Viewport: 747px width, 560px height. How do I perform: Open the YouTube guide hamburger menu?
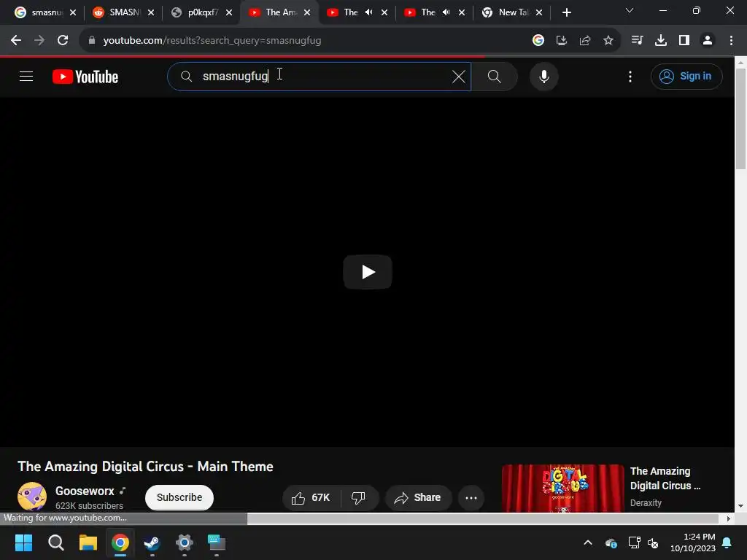point(26,76)
